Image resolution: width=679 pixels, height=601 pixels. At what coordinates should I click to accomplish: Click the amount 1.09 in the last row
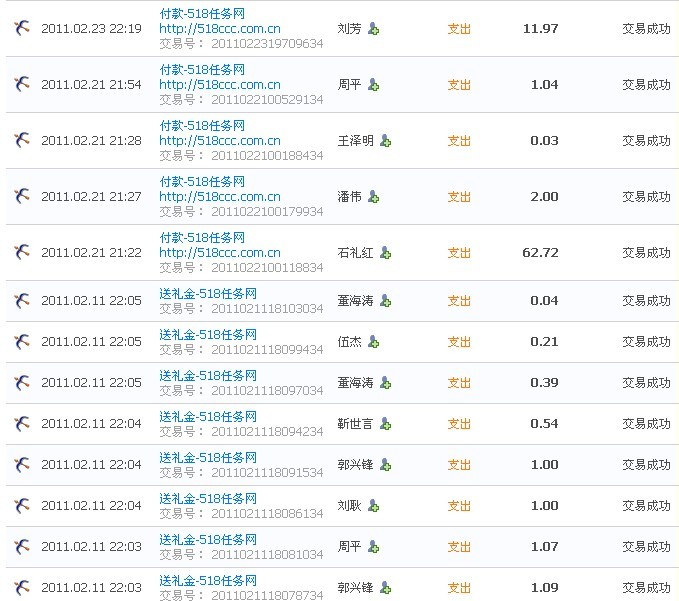[541, 588]
